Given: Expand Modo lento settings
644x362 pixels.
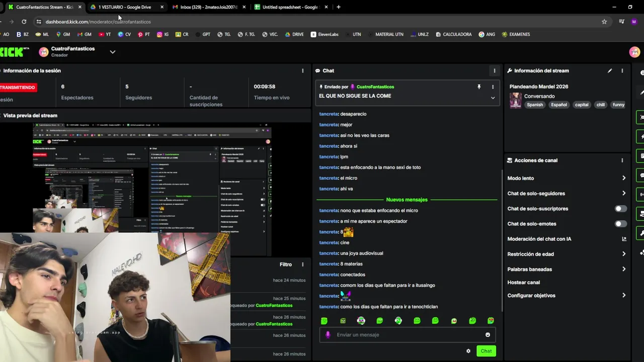Looking at the screenshot, I should [624, 178].
